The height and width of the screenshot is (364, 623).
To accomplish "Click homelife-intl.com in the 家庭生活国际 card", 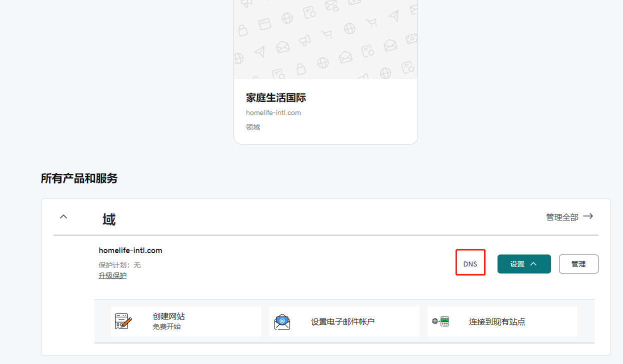I will pyautogui.click(x=273, y=112).
